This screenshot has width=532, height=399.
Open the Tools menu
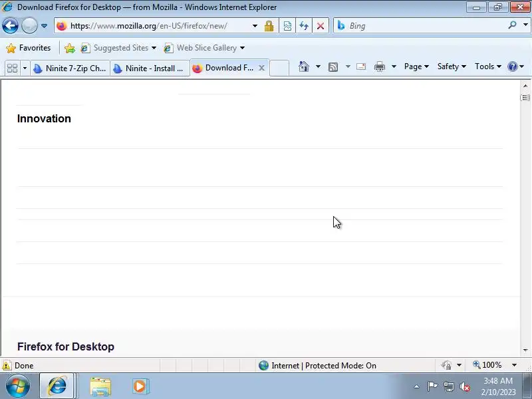[488, 66]
